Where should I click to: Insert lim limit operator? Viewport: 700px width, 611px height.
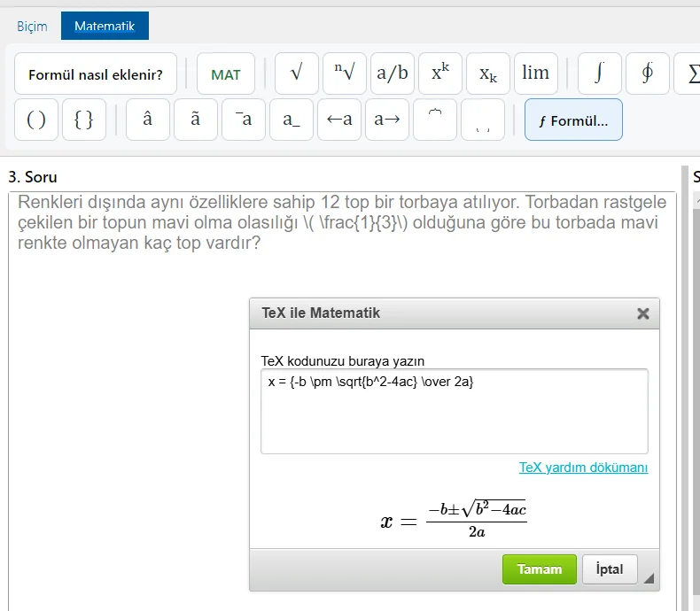click(x=536, y=73)
